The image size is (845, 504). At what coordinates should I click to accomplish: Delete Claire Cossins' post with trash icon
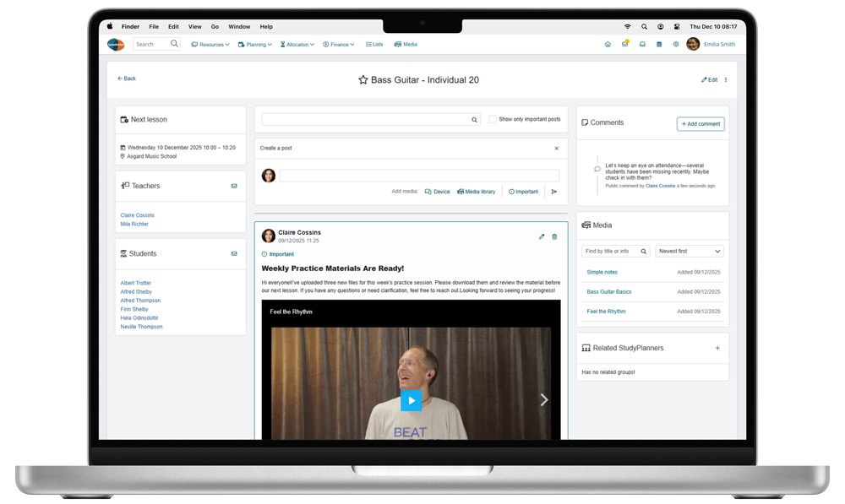(x=554, y=236)
